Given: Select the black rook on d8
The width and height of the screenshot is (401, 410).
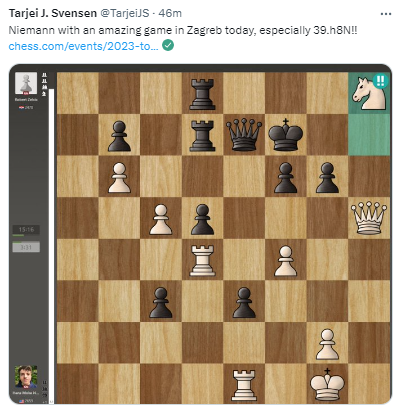Looking at the screenshot, I should (202, 94).
